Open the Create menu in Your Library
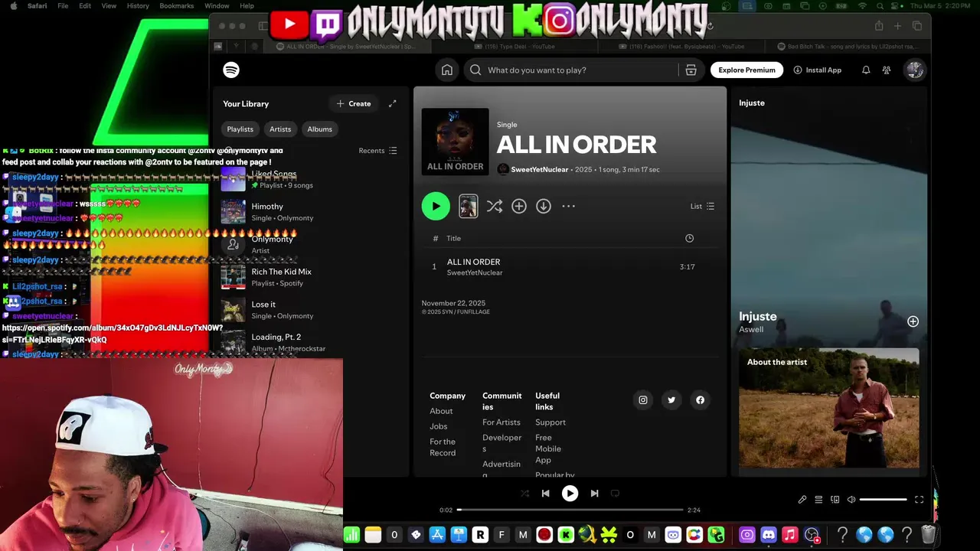 (x=354, y=103)
